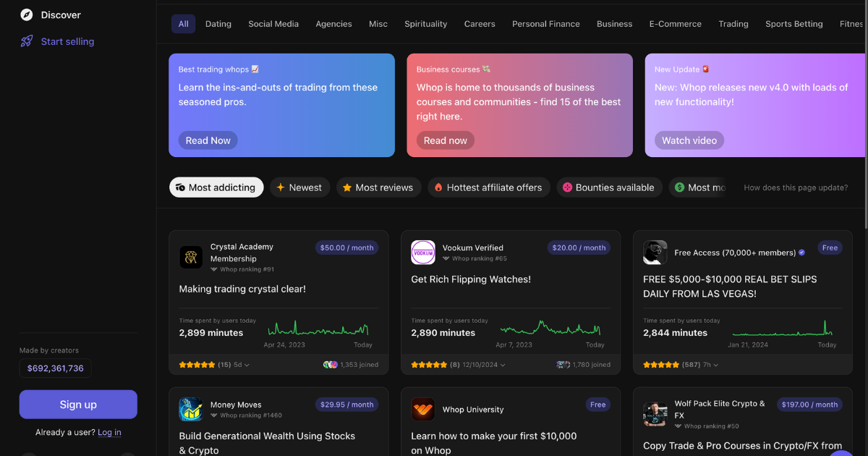Click Read now on Business courses banner

446,140
